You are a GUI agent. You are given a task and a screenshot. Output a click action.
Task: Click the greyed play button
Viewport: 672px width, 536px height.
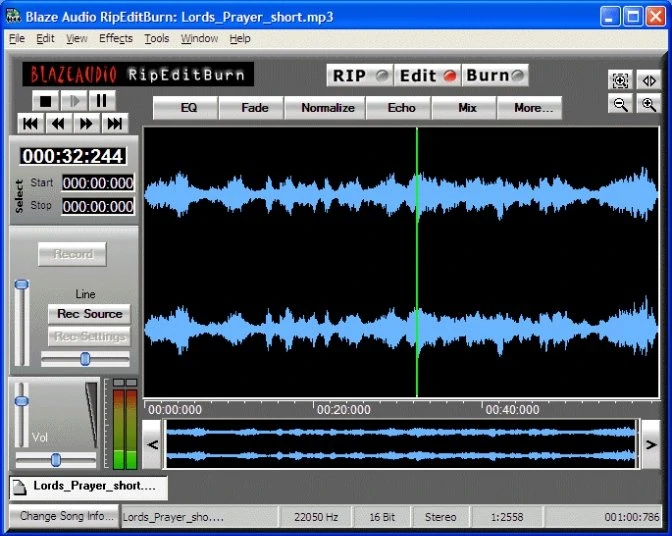point(74,101)
